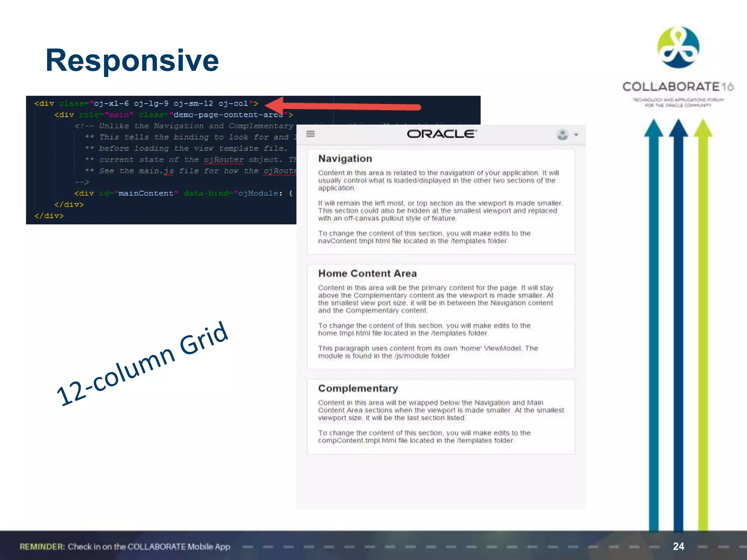Click the Responsive slide title
The image size is (747, 560).
[132, 60]
